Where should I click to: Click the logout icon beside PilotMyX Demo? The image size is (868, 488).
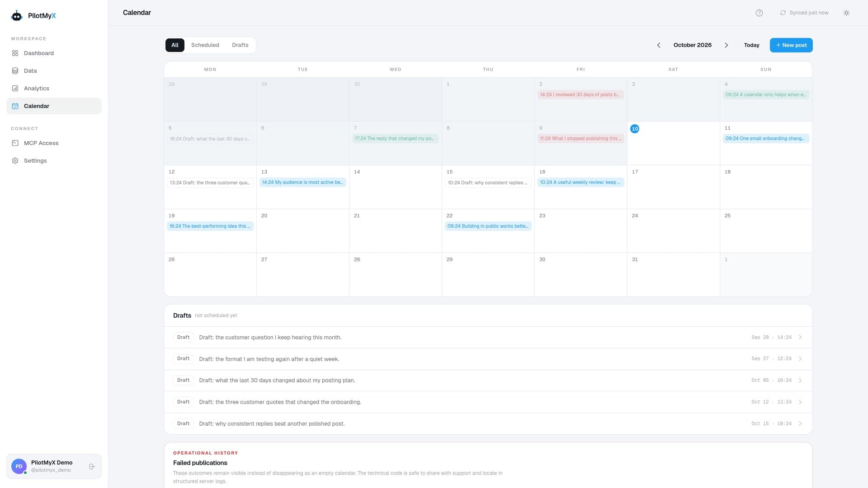[x=92, y=466]
